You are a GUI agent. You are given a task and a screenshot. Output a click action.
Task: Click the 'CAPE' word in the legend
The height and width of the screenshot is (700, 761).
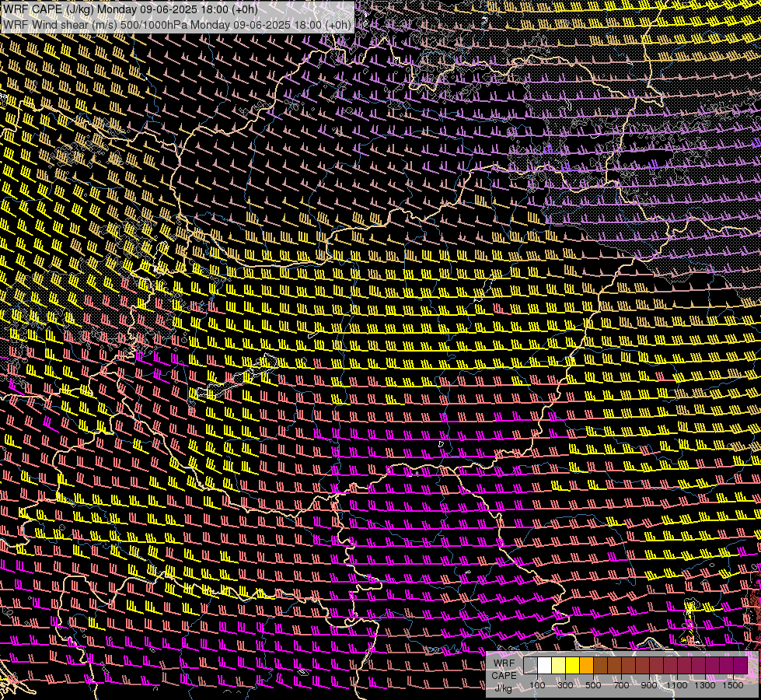point(504,676)
